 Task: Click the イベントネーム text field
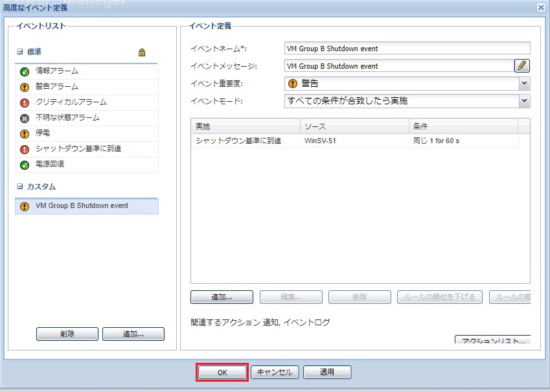click(x=407, y=49)
